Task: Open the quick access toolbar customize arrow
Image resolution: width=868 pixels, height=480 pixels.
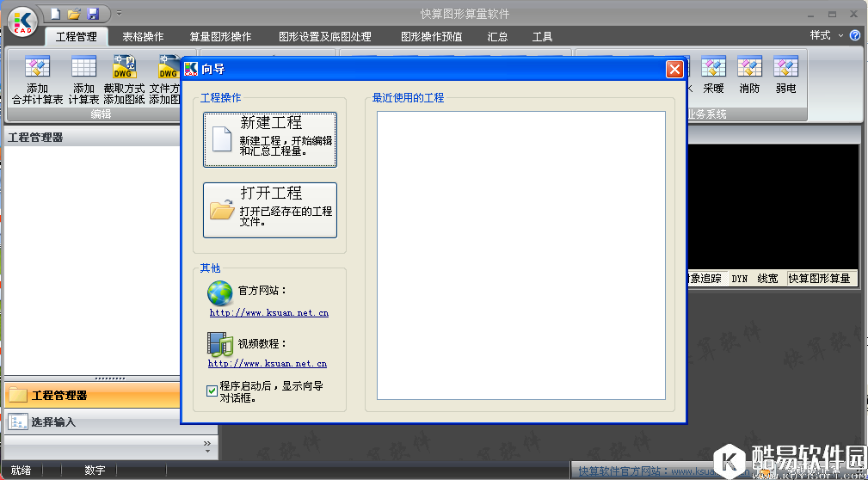Action: coord(119,13)
